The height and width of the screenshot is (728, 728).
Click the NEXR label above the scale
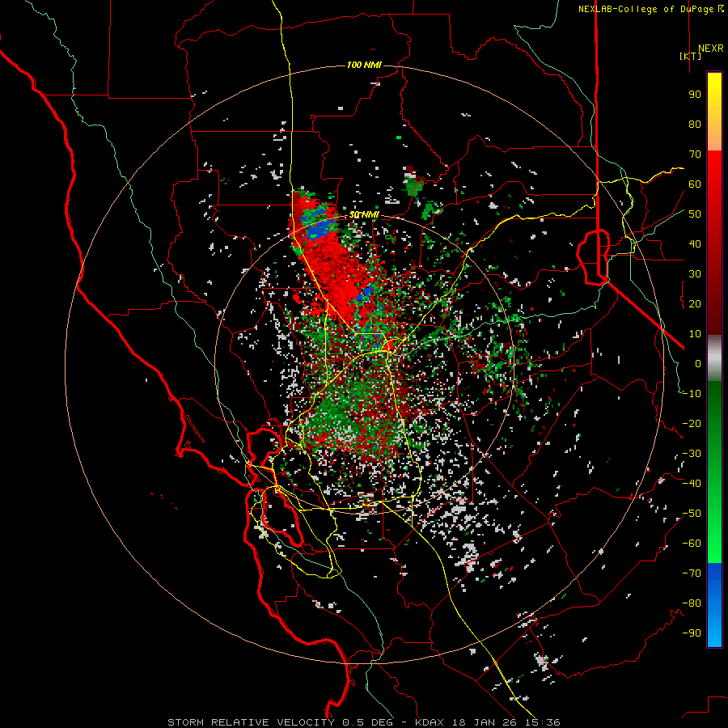point(710,49)
